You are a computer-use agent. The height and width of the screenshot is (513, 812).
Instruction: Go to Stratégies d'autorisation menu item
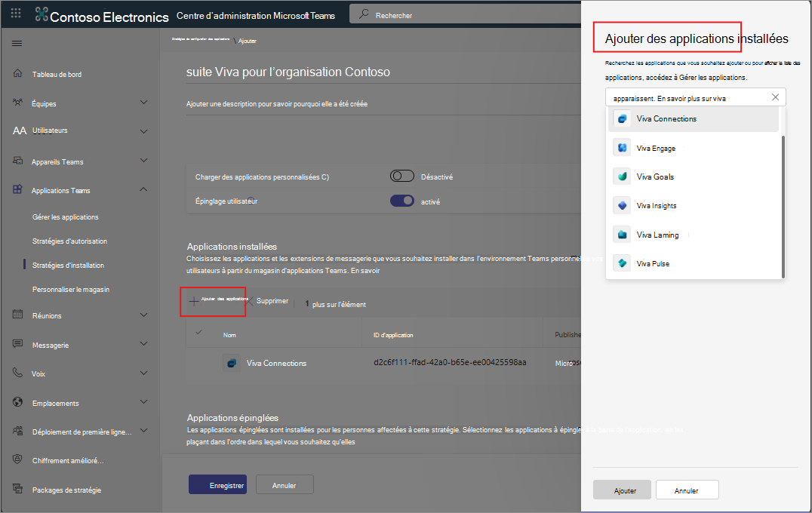pyautogui.click(x=69, y=241)
